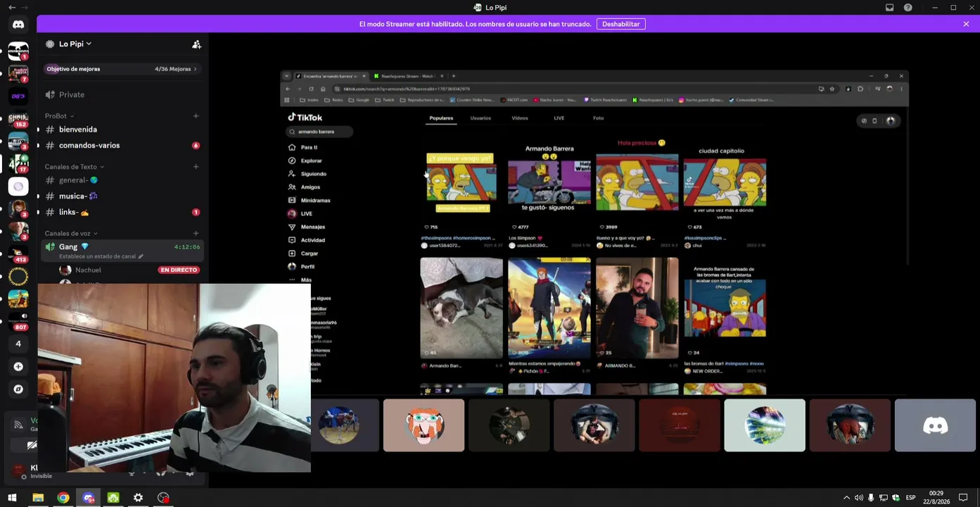Collapse the Canales de Texto category
This screenshot has height=507, width=980.
point(74,167)
